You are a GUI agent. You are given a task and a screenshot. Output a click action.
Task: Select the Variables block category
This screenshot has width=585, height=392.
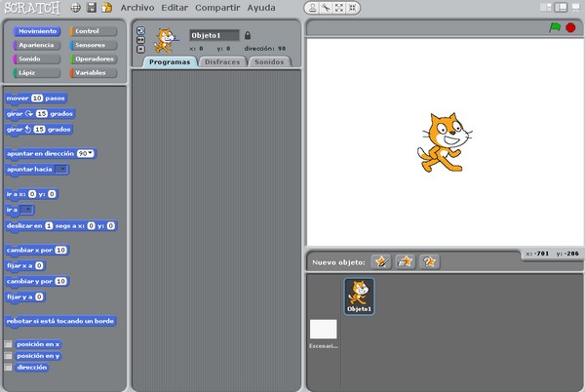point(94,72)
